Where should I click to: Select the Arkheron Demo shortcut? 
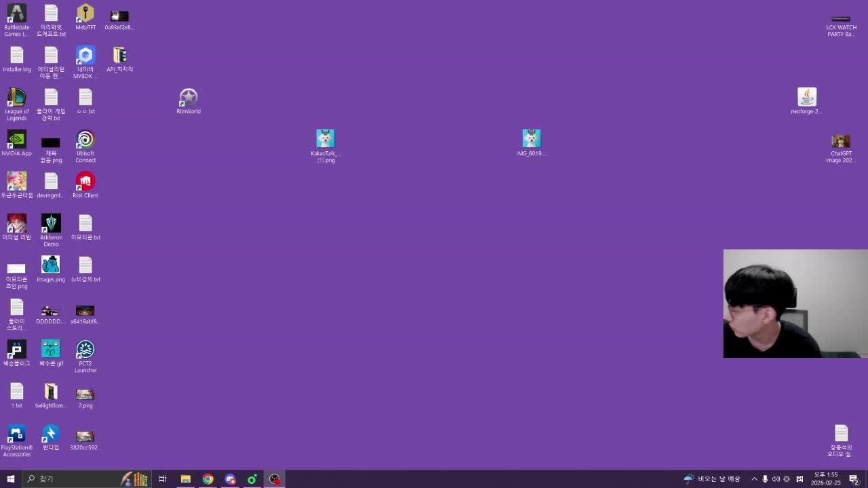[x=51, y=230]
